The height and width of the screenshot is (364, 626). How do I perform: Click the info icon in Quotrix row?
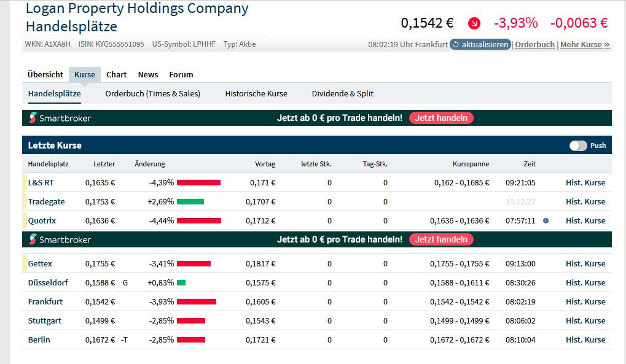click(546, 220)
